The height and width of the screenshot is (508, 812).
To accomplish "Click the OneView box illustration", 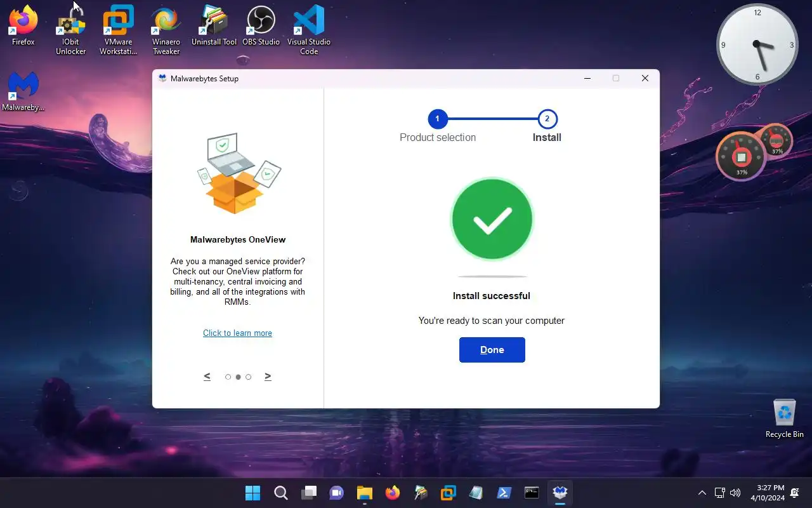I will click(x=237, y=173).
